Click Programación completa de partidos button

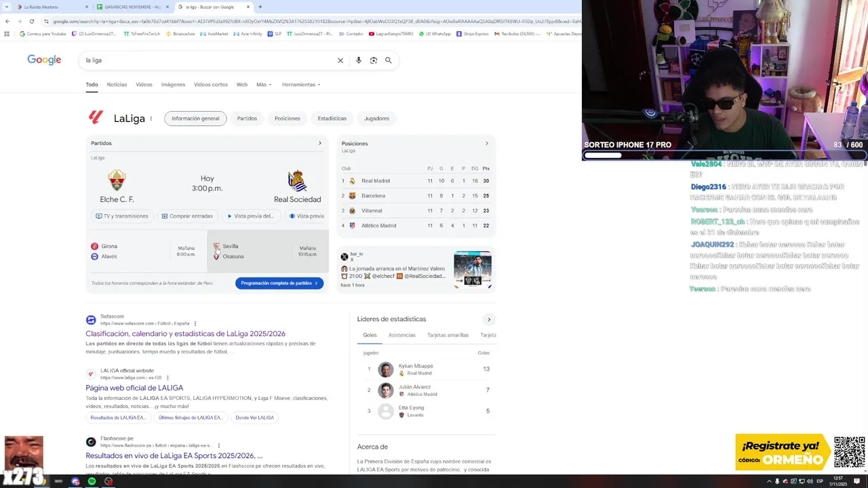coord(279,283)
